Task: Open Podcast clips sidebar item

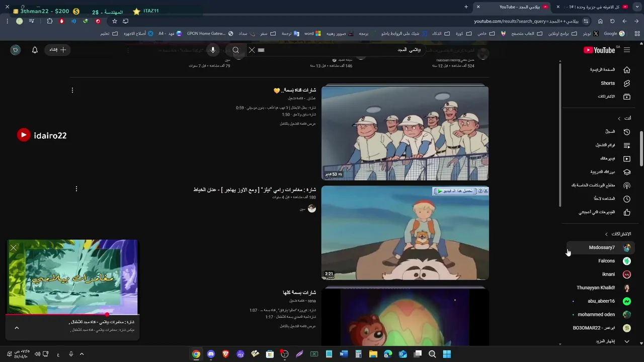Action: (x=601, y=186)
